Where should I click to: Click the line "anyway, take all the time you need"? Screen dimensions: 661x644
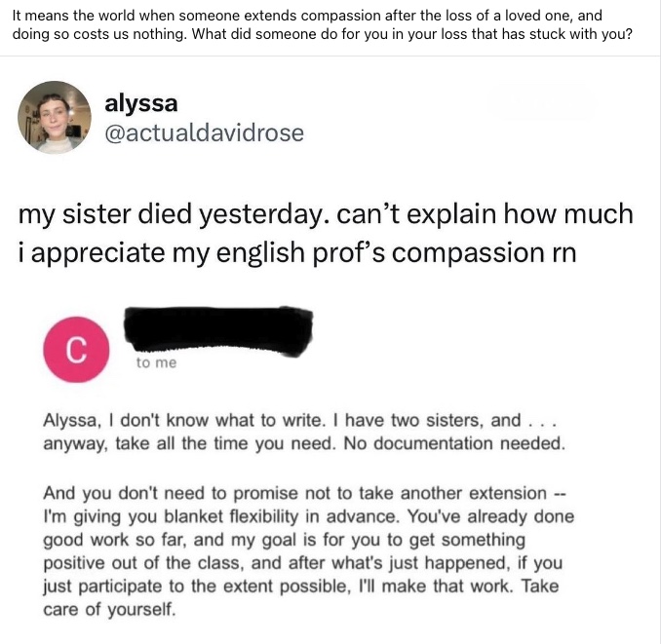point(190,443)
